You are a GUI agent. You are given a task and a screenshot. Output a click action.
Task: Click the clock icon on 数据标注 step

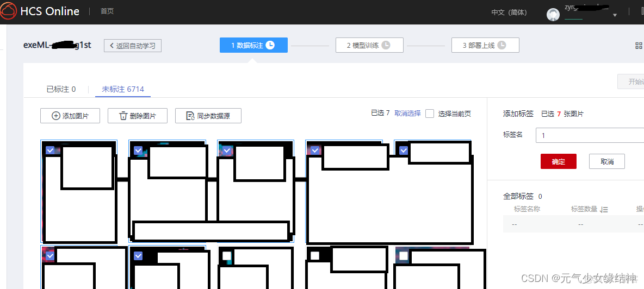tap(270, 45)
